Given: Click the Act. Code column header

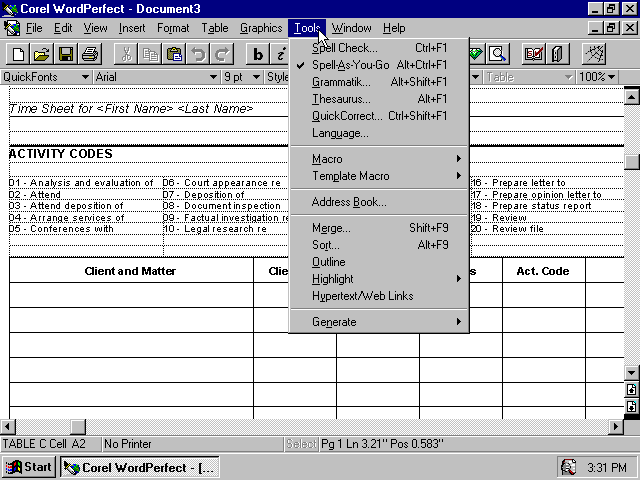Looking at the screenshot, I should (x=543, y=271).
